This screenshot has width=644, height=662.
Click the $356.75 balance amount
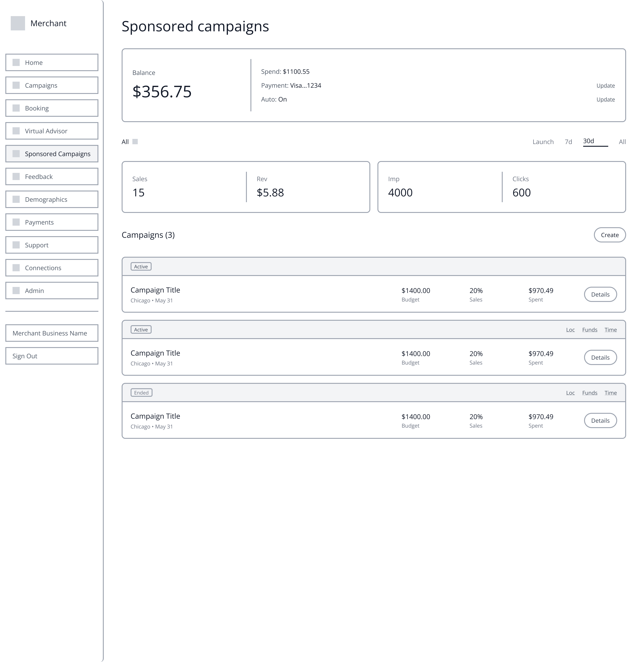pyautogui.click(x=162, y=92)
